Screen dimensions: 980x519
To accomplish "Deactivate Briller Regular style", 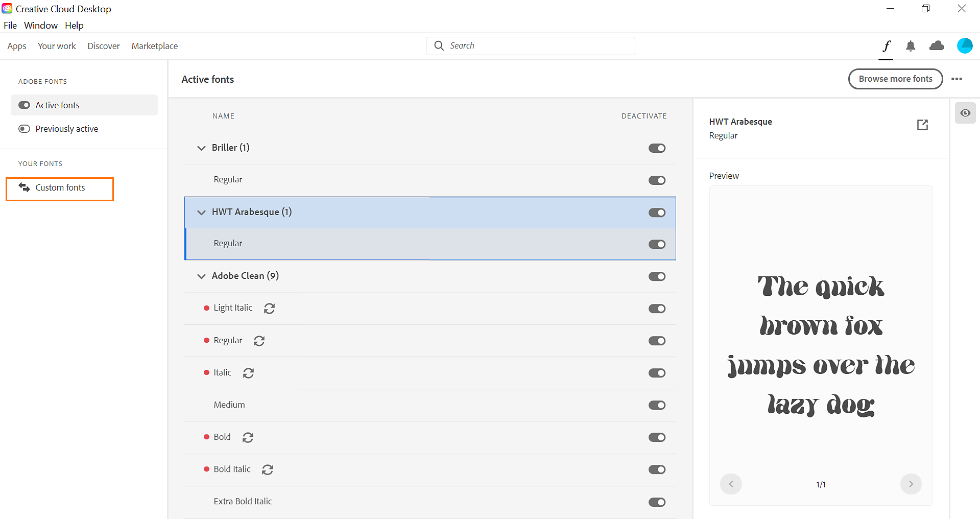I will tap(657, 180).
